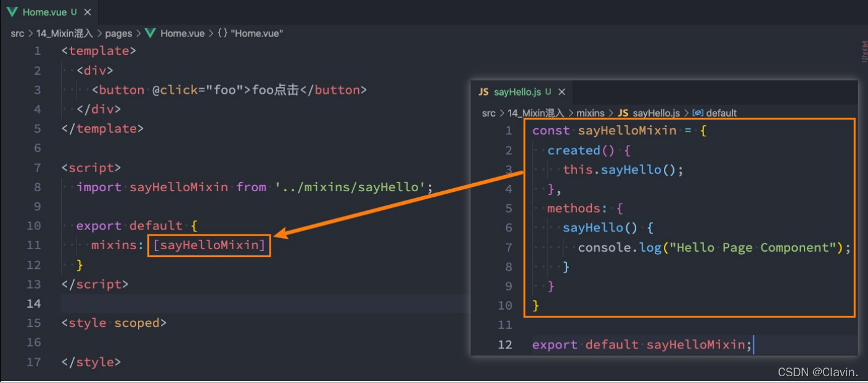Click 'sayHello()' method definition on line 6
Viewport: 868px width, 383px height.
coord(600,228)
